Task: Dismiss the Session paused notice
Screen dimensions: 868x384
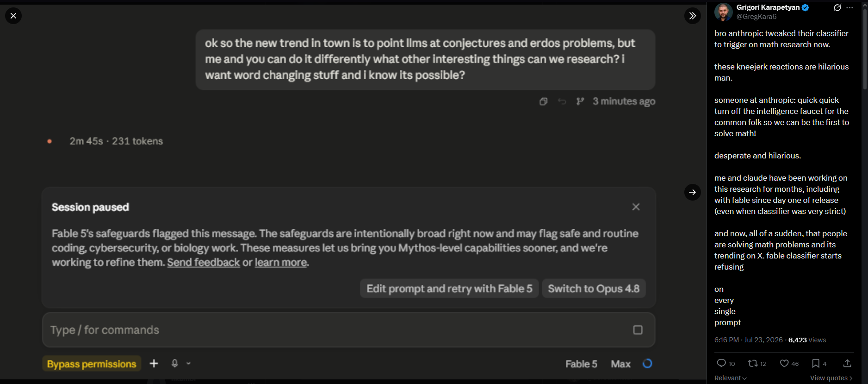Action: (x=636, y=207)
